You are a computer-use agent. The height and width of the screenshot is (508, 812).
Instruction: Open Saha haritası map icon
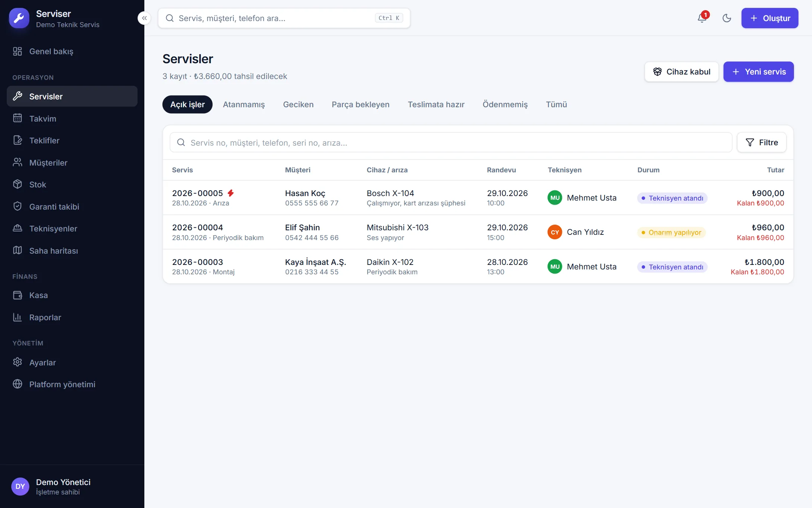pos(17,250)
